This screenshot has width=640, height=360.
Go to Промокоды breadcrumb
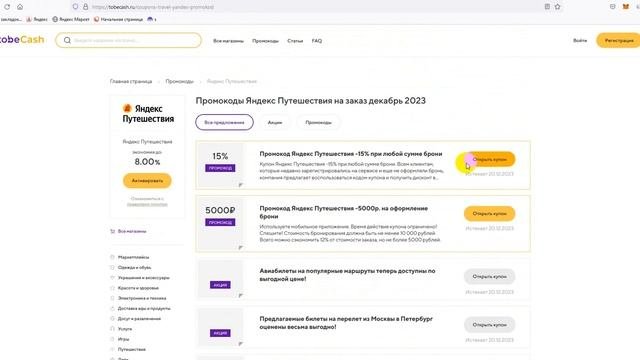point(180,82)
